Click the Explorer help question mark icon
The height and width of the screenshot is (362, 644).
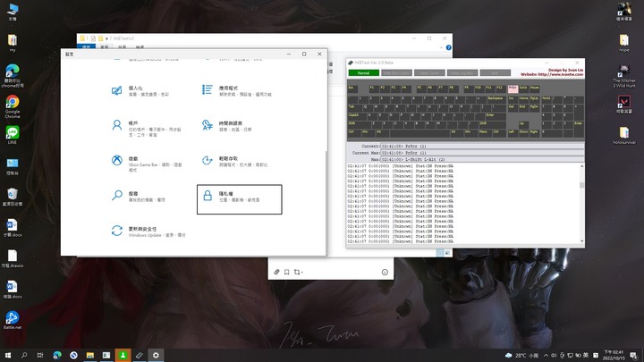pos(448,47)
